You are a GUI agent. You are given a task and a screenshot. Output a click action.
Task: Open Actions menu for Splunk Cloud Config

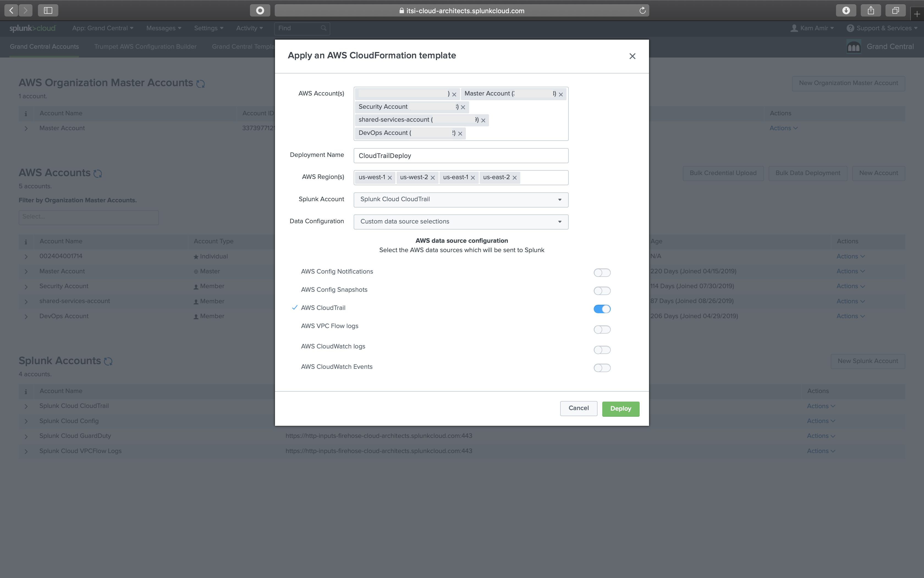pos(821,421)
